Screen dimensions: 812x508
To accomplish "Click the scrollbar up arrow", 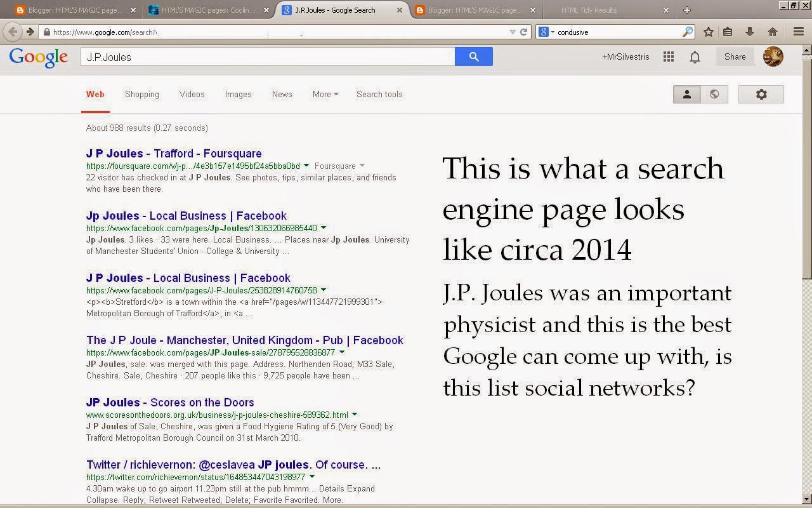I will point(807,50).
